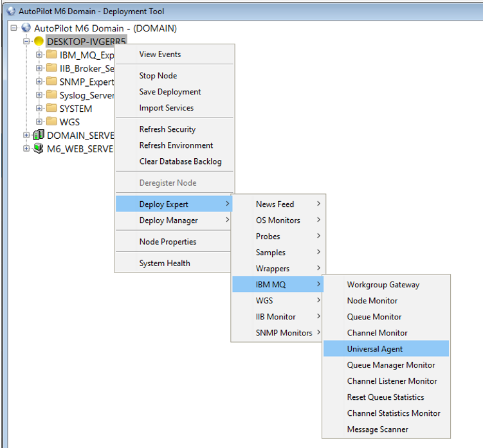Choose Universal Agent
The height and width of the screenshot is (448, 483).
(x=387, y=348)
